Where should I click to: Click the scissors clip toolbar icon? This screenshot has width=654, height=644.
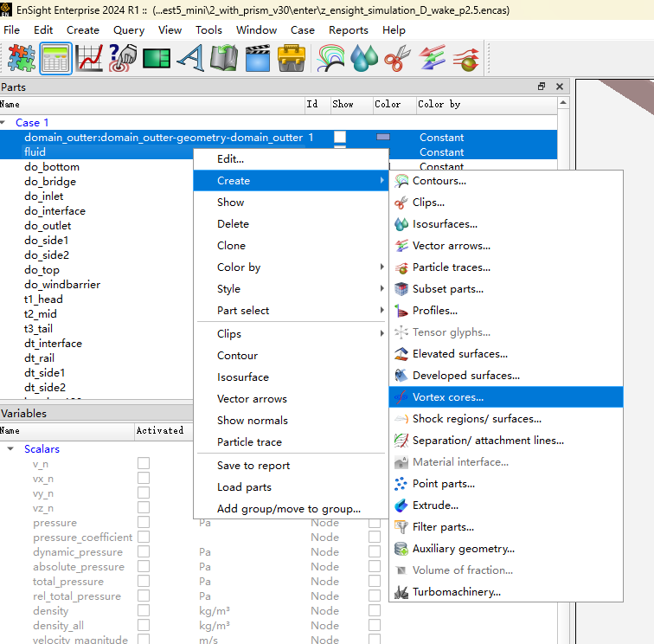click(396, 59)
